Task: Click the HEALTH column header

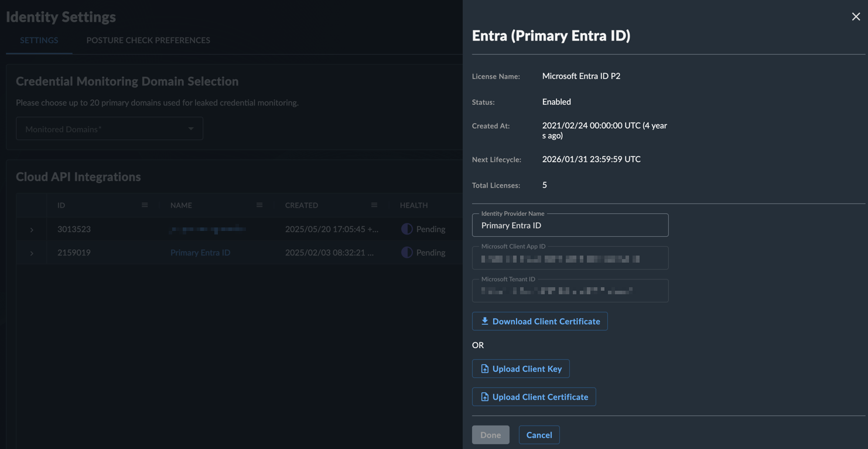Action: [414, 205]
